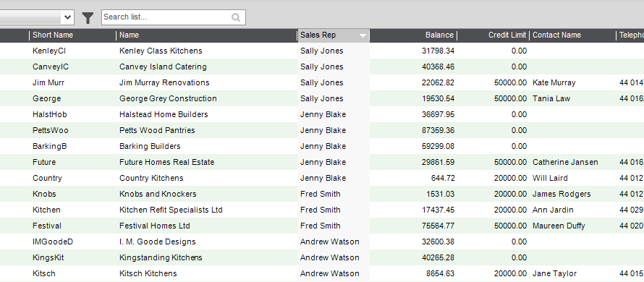Click contact name Jane Taylor
The width and height of the screenshot is (644, 282).
click(554, 273)
